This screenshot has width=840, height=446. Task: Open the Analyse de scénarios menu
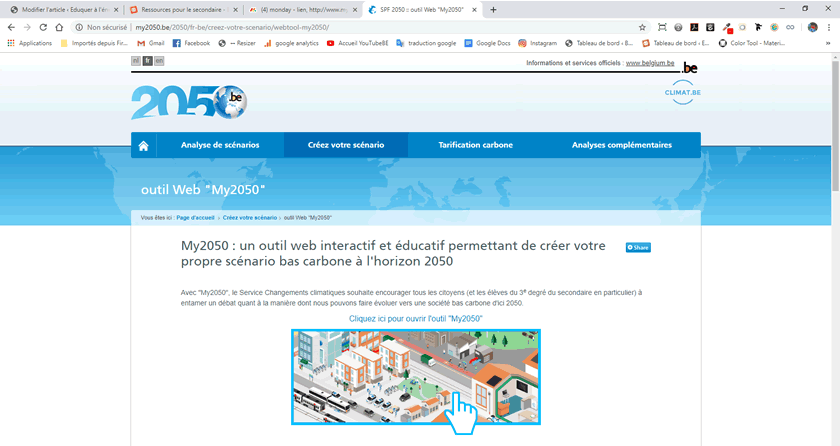click(220, 145)
